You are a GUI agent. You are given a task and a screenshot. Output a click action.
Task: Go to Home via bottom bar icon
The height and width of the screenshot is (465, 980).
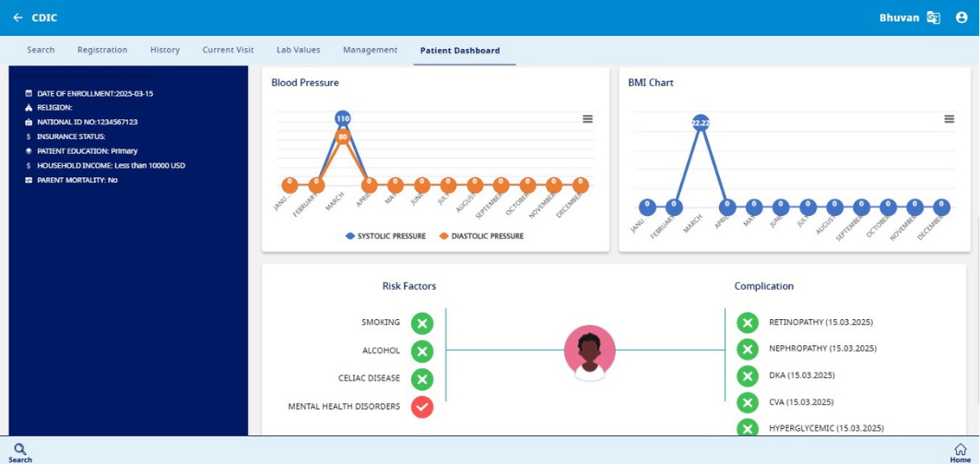[x=960, y=451]
